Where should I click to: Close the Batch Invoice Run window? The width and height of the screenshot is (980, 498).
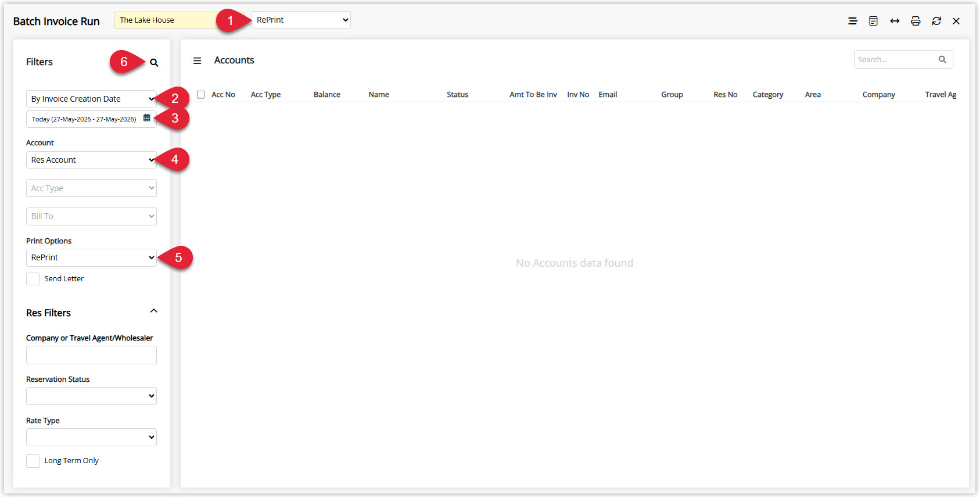956,21
